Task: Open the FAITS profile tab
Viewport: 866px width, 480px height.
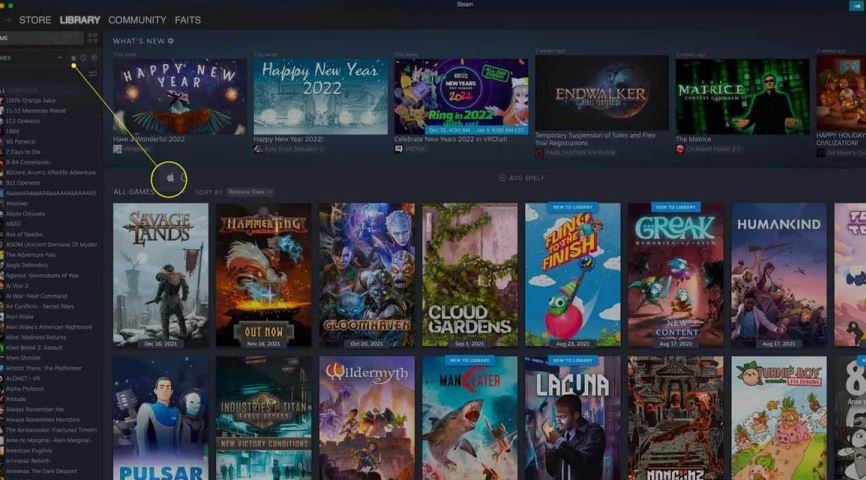Action: (x=188, y=20)
